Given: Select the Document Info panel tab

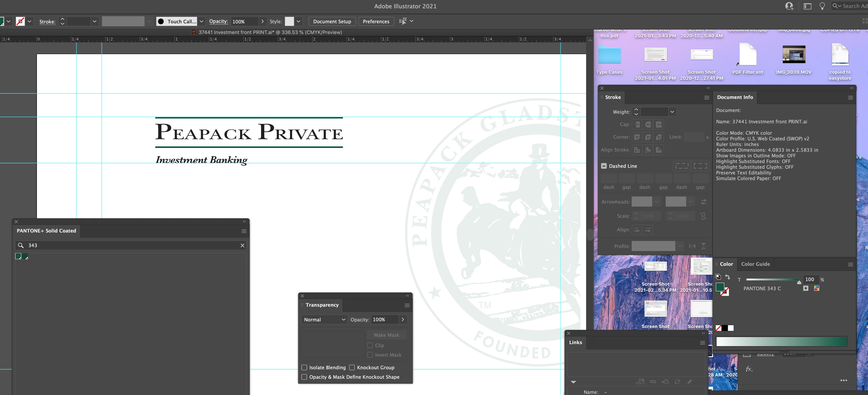Looking at the screenshot, I should 735,97.
